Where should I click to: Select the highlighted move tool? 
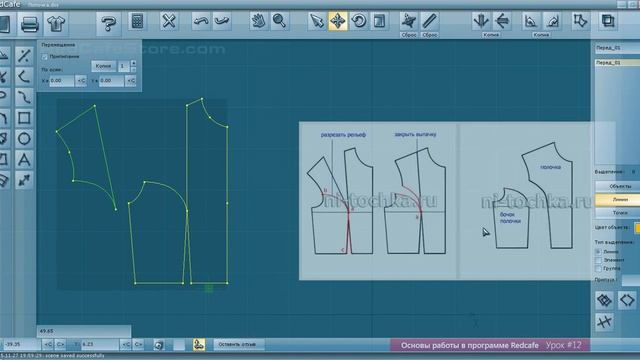[x=338, y=21]
